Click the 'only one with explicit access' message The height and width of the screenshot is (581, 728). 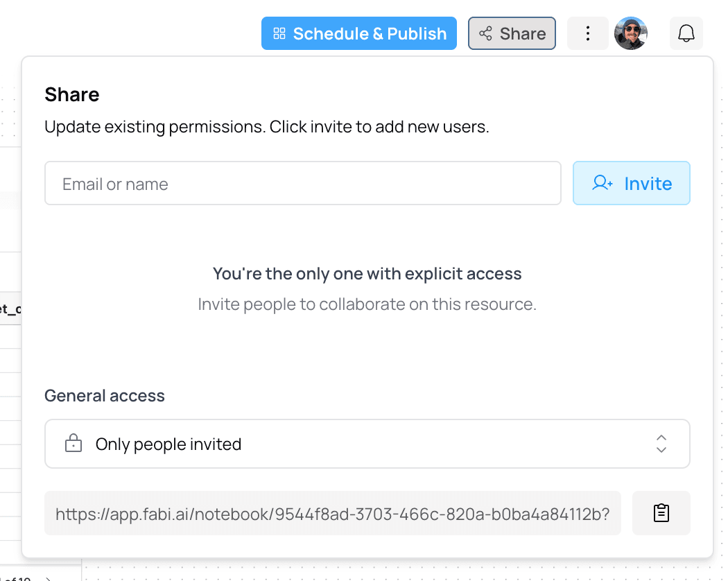click(367, 274)
